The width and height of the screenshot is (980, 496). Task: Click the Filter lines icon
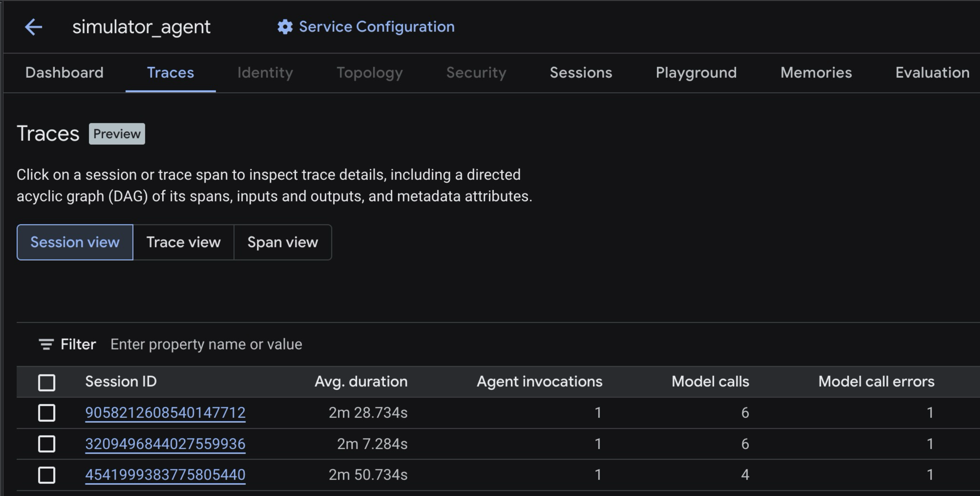click(x=46, y=344)
